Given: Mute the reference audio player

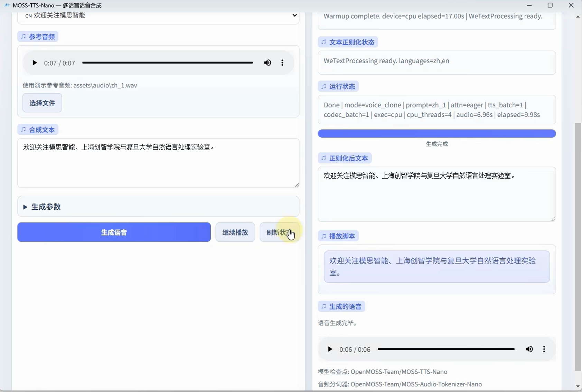Looking at the screenshot, I should coord(267,63).
